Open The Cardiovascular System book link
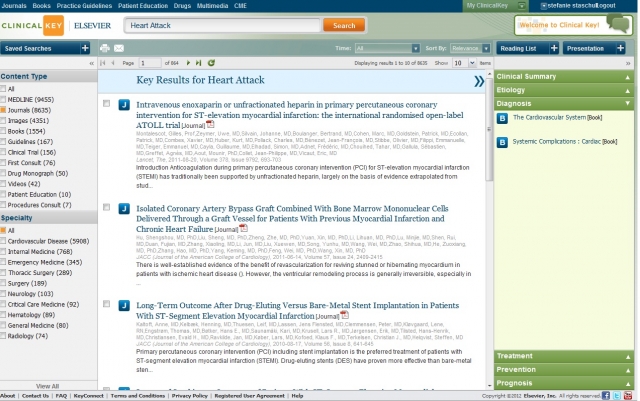This screenshot has height=401, width=640. (550, 117)
